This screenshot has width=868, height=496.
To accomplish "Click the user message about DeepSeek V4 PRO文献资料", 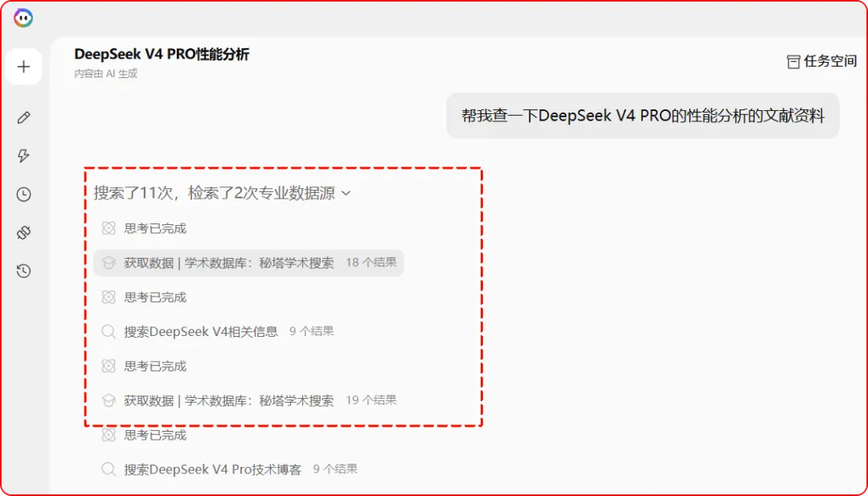I will click(x=643, y=116).
